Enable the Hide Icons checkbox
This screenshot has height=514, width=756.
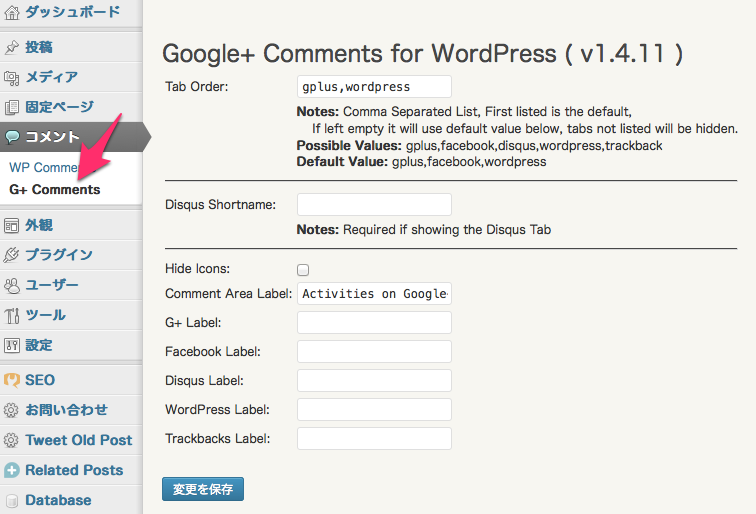click(x=303, y=270)
